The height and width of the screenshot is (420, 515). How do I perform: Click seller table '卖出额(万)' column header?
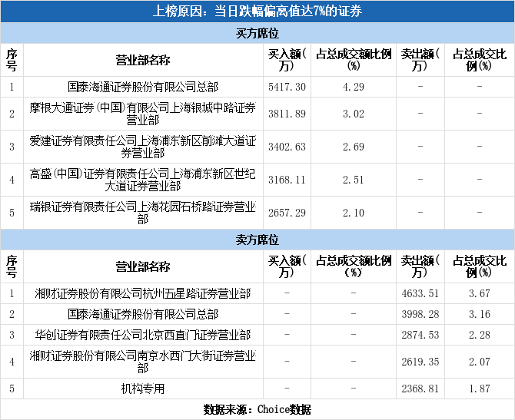(x=420, y=266)
